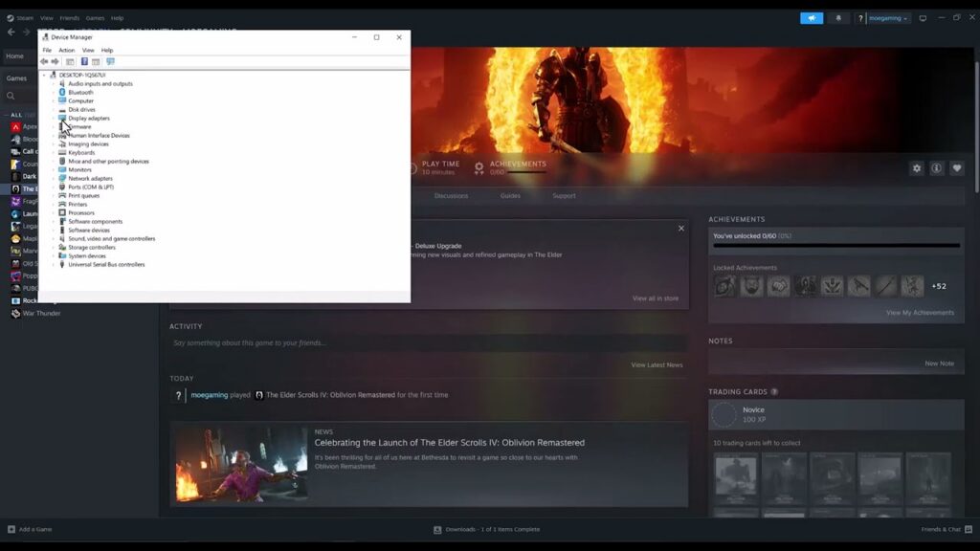Open the View menu in Device Manager
Screen dimensions: 980x551
(x=88, y=50)
